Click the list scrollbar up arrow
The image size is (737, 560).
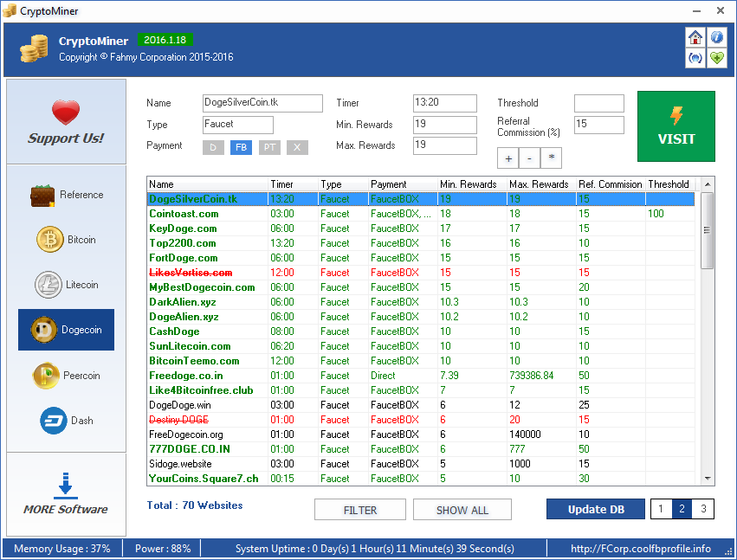point(708,184)
